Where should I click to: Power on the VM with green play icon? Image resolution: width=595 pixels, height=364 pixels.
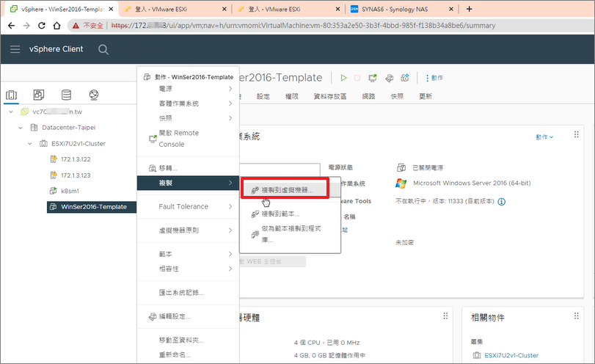pos(343,78)
